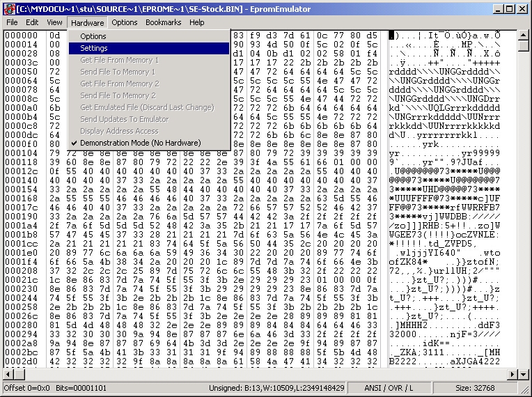Click address offset 000104
This screenshot has width=532, height=397.
click(x=21, y=153)
